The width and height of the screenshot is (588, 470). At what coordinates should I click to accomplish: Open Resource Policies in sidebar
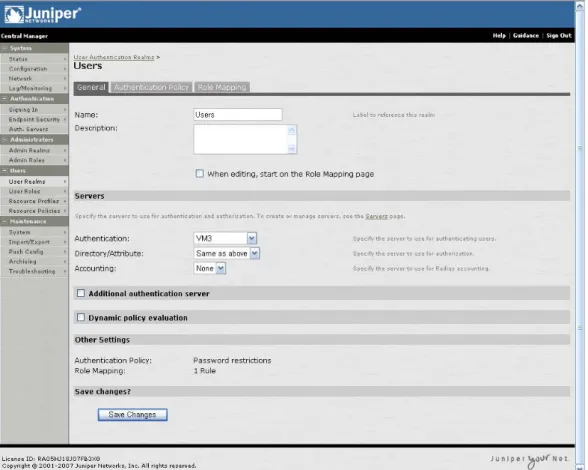point(34,211)
